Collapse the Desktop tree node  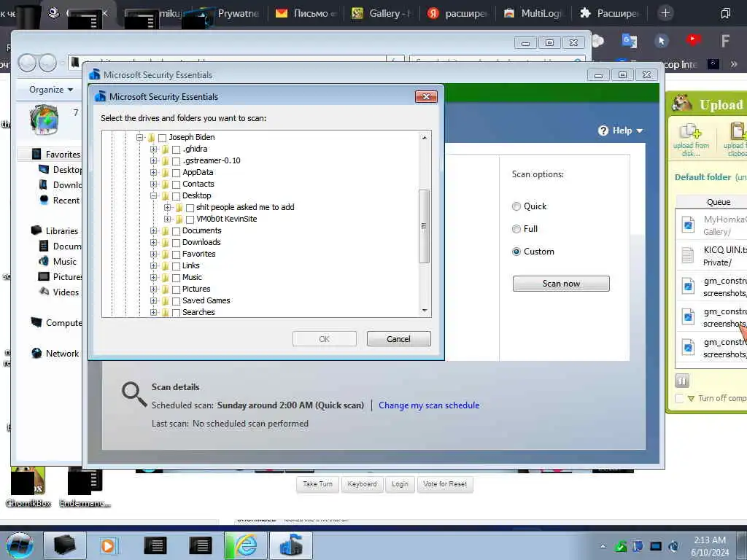pyautogui.click(x=153, y=195)
